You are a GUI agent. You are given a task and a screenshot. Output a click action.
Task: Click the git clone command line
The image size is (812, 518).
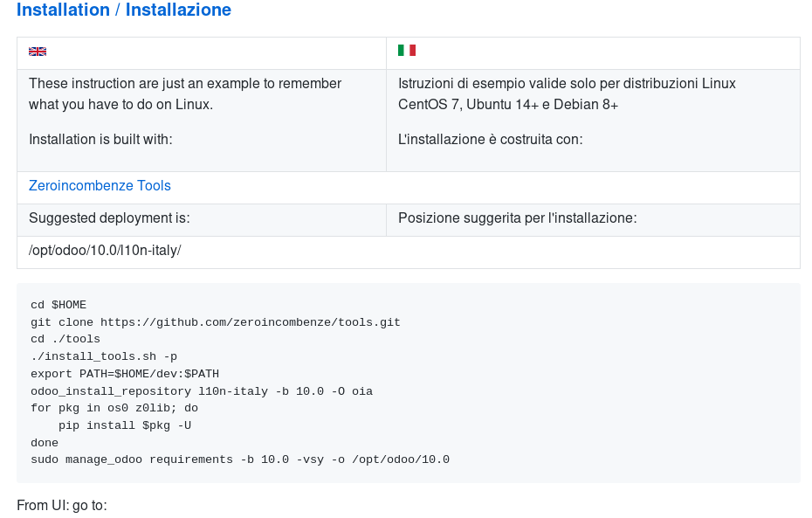tap(216, 322)
